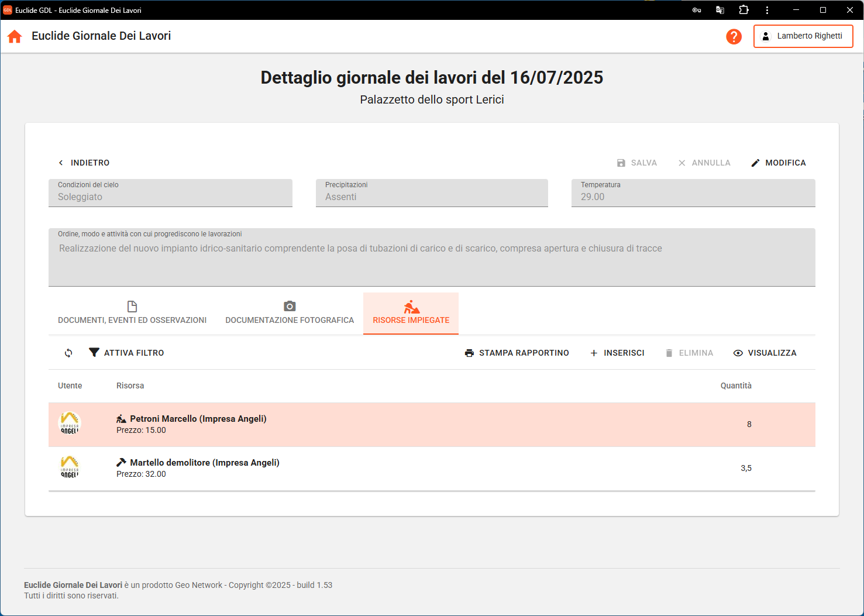Select the Martello demolitore resource row

[409, 468]
